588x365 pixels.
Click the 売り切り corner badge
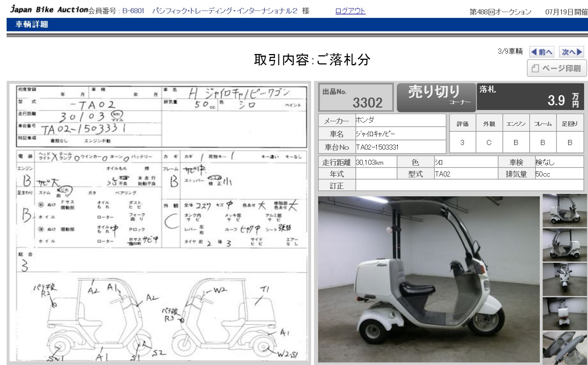pyautogui.click(x=436, y=97)
